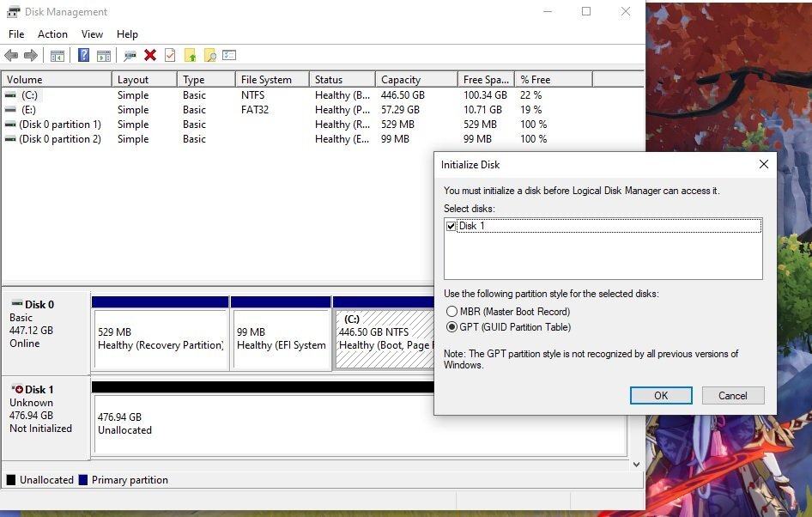Image resolution: width=812 pixels, height=517 pixels.
Task: Click the Back arrow in toolbar
Action: pyautogui.click(x=11, y=56)
